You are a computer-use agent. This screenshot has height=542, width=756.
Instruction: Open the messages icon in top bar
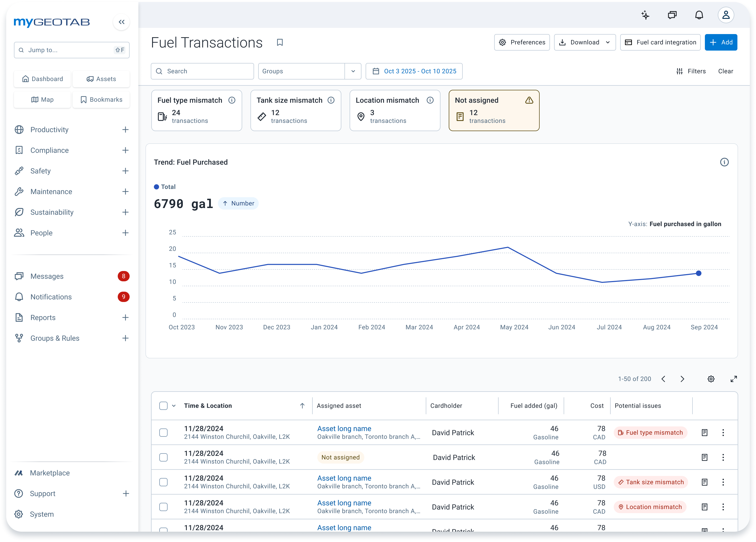[x=672, y=15]
